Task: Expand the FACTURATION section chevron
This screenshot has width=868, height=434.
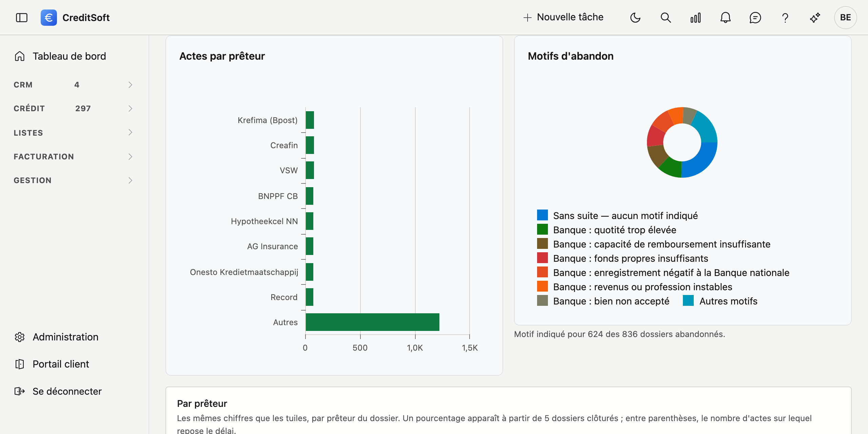Action: click(130, 157)
